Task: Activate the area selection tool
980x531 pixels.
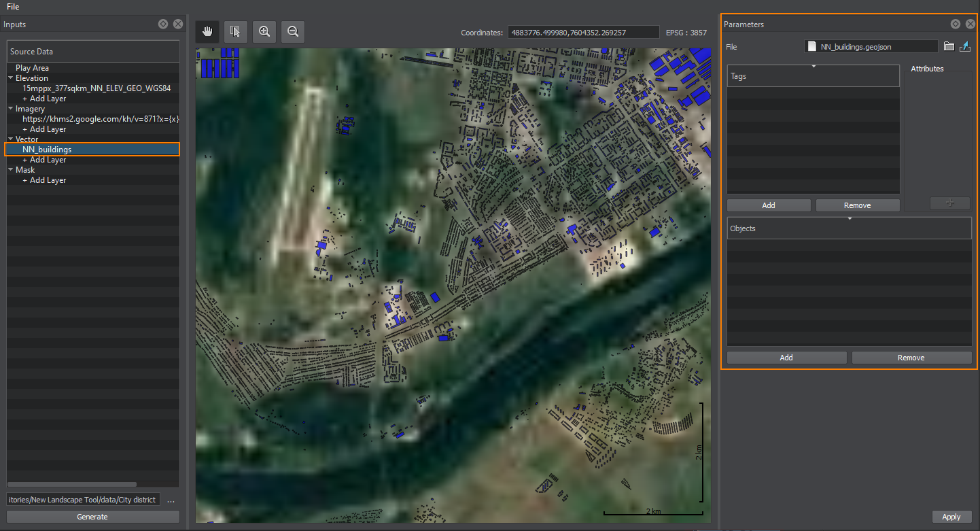Action: (x=236, y=31)
